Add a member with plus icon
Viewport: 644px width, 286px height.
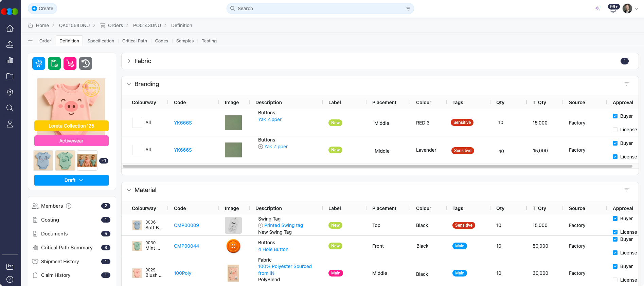(69, 206)
